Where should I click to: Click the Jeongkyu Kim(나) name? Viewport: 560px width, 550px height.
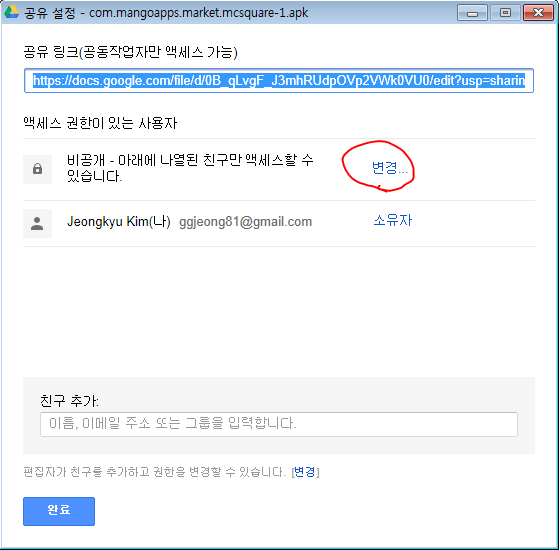click(x=119, y=221)
